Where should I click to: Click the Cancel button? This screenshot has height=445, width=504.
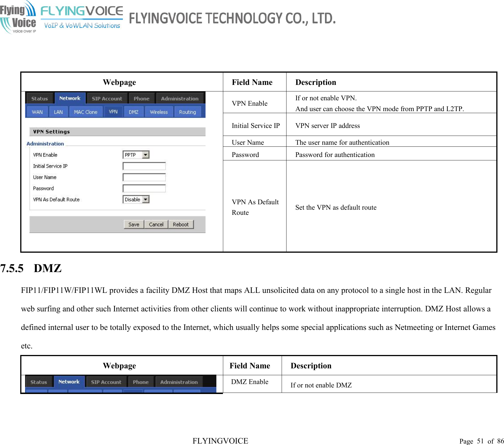point(156,224)
